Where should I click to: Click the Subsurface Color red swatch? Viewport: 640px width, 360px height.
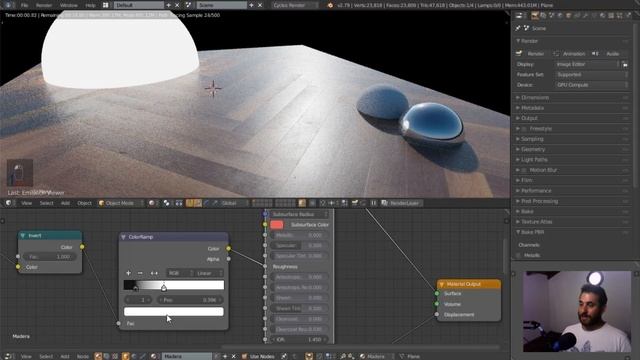click(277, 224)
